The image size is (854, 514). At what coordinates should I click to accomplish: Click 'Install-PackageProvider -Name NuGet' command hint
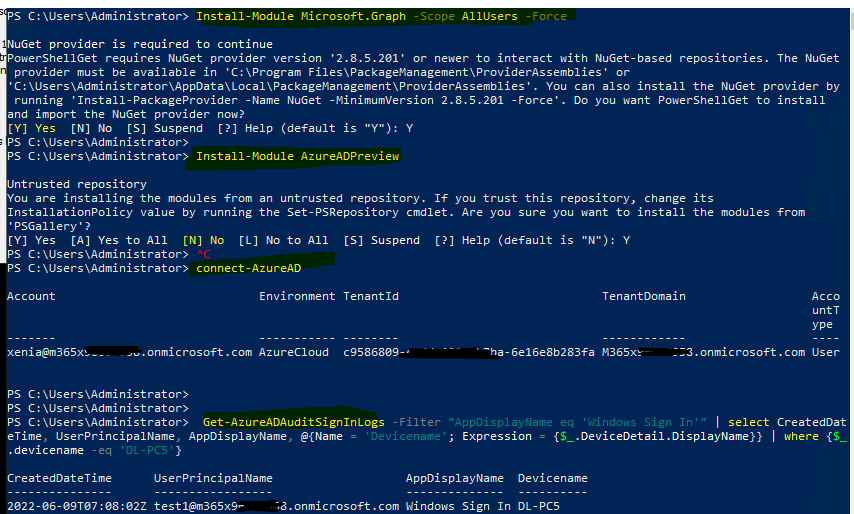point(200,100)
